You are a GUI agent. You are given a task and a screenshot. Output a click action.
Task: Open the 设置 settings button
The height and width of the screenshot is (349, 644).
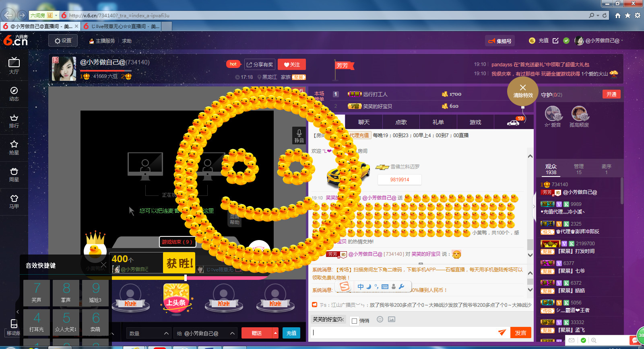coord(63,41)
